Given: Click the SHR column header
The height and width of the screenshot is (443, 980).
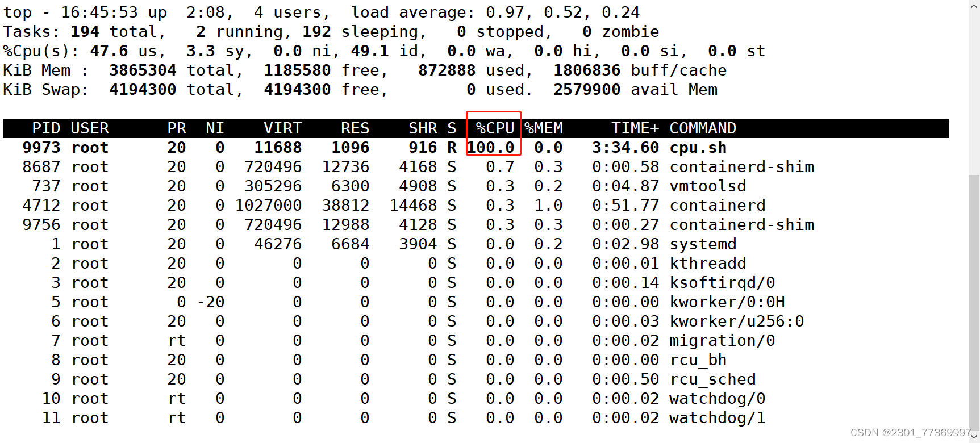Looking at the screenshot, I should pos(423,128).
